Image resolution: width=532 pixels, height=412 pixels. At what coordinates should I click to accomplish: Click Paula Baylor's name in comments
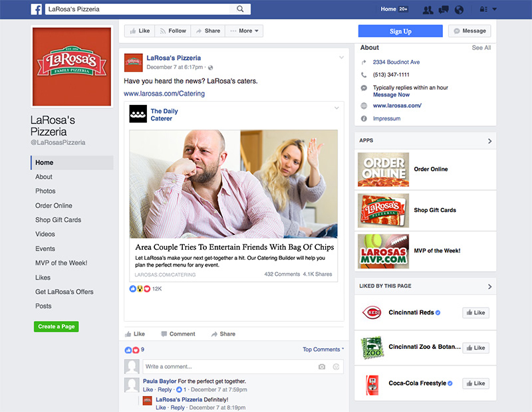pos(160,381)
